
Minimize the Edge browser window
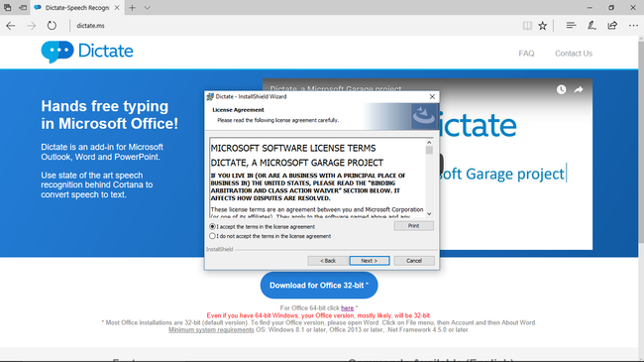click(x=590, y=8)
